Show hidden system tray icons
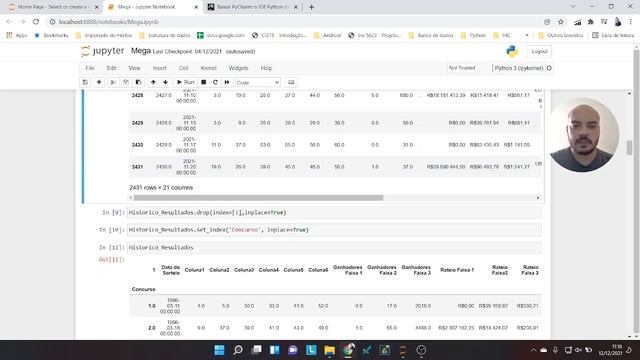640x360 pixels. tap(533, 350)
